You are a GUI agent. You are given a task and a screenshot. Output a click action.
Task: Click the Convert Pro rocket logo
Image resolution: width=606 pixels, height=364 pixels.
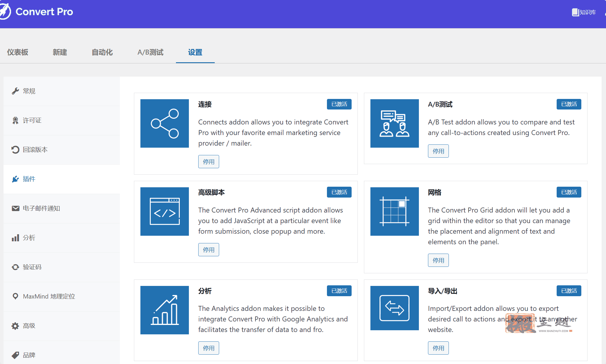tap(5, 12)
